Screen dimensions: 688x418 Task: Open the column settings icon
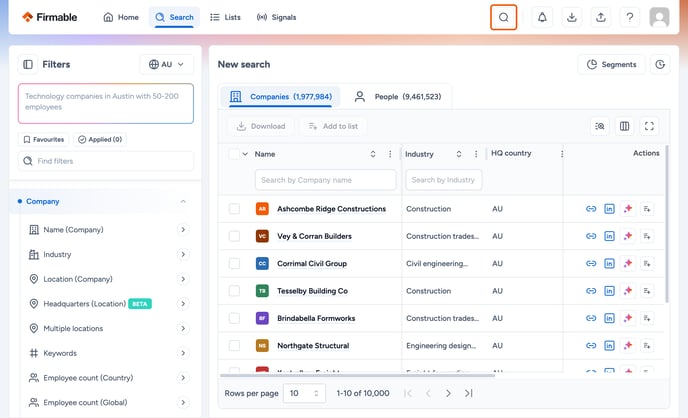pos(624,126)
